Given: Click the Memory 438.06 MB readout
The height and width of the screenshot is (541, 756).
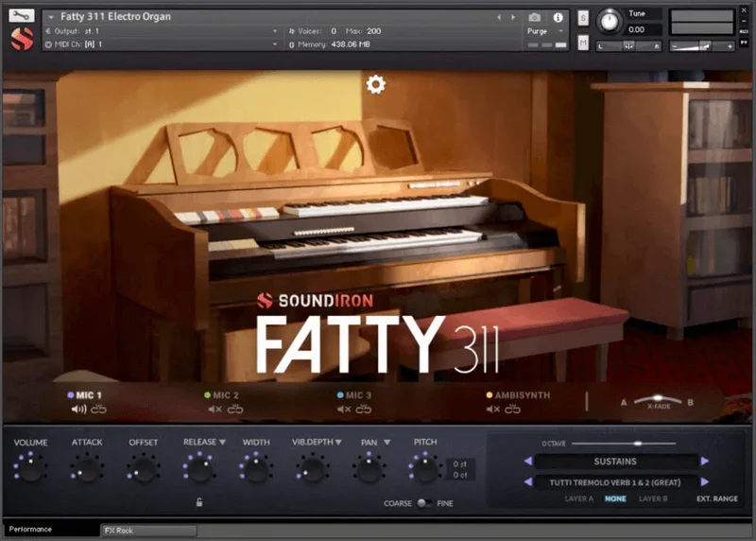Looking at the screenshot, I should click(351, 44).
